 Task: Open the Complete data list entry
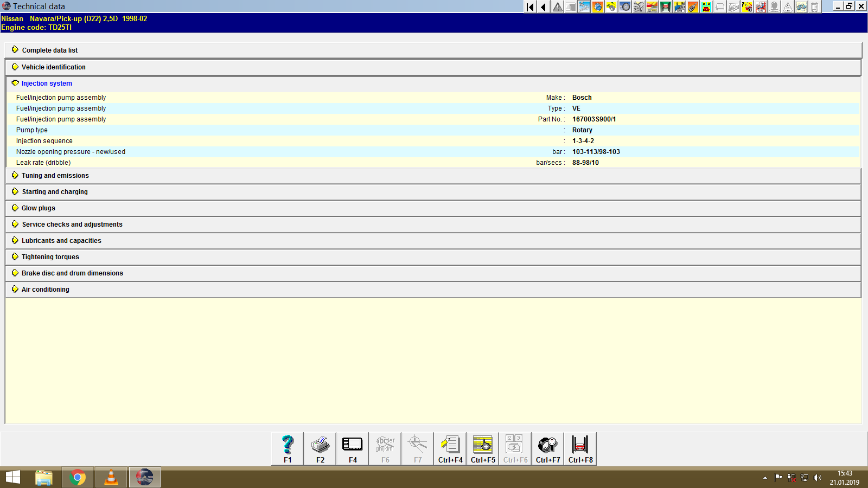(49, 50)
